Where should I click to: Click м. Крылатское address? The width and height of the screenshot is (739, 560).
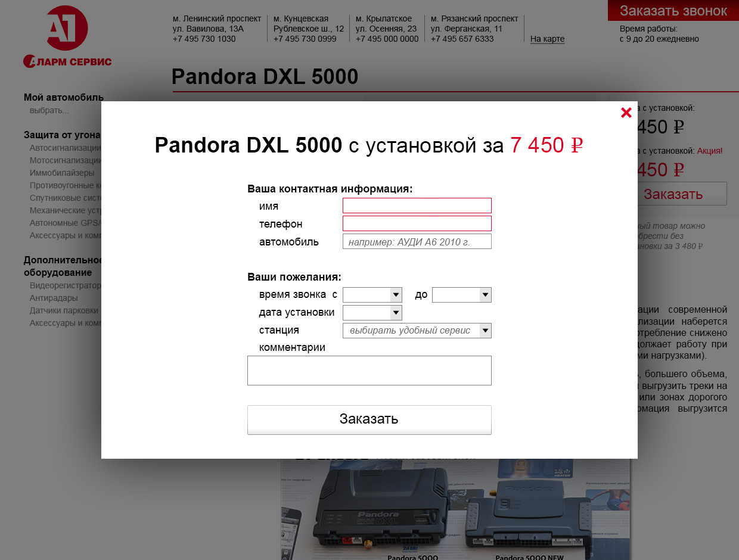[x=387, y=29]
